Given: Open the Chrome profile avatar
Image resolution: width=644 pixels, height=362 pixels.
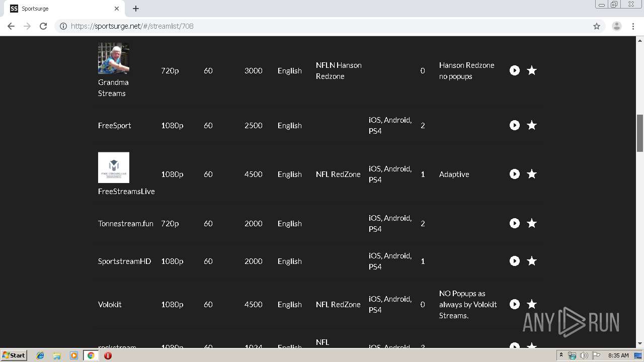Looking at the screenshot, I should point(617,26).
